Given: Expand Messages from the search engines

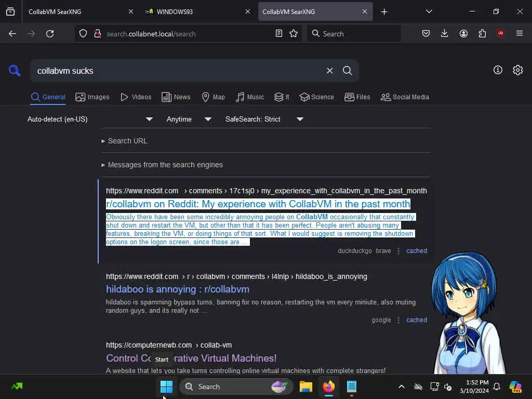Looking at the screenshot, I should [x=162, y=165].
